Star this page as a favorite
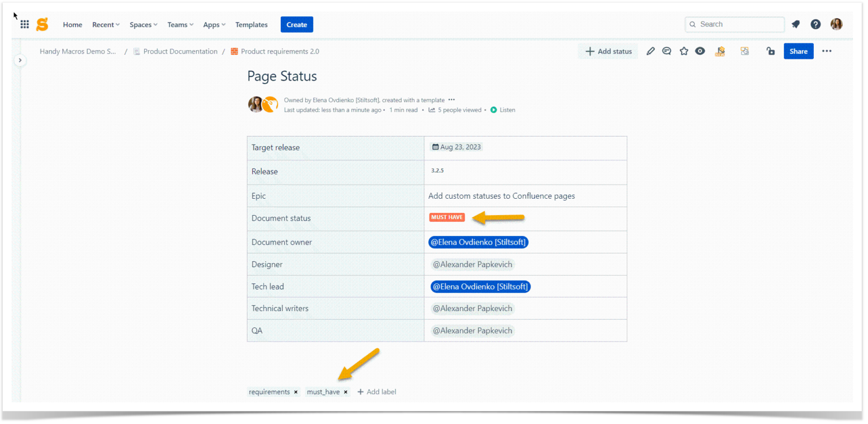 coord(684,51)
